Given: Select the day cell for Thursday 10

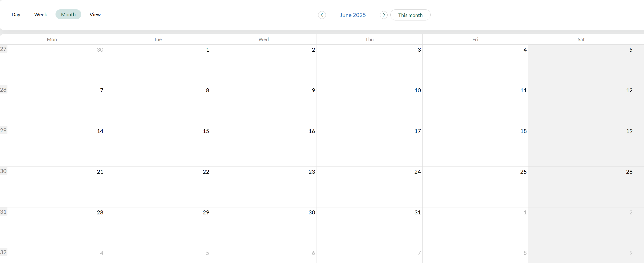Looking at the screenshot, I should [x=369, y=106].
